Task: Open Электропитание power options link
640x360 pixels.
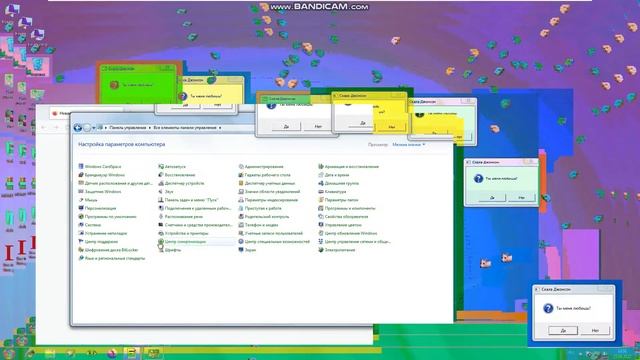Action: [337, 250]
